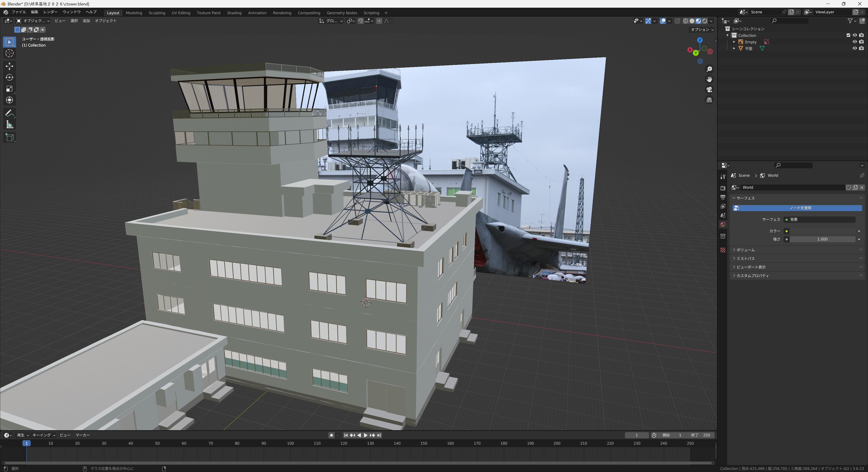Expand the Empty tree item
Image resolution: width=868 pixels, height=472 pixels.
coord(734,42)
